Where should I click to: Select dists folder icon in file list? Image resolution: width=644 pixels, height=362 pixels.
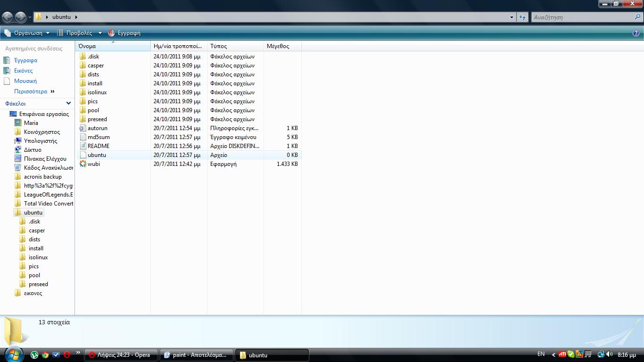[83, 74]
